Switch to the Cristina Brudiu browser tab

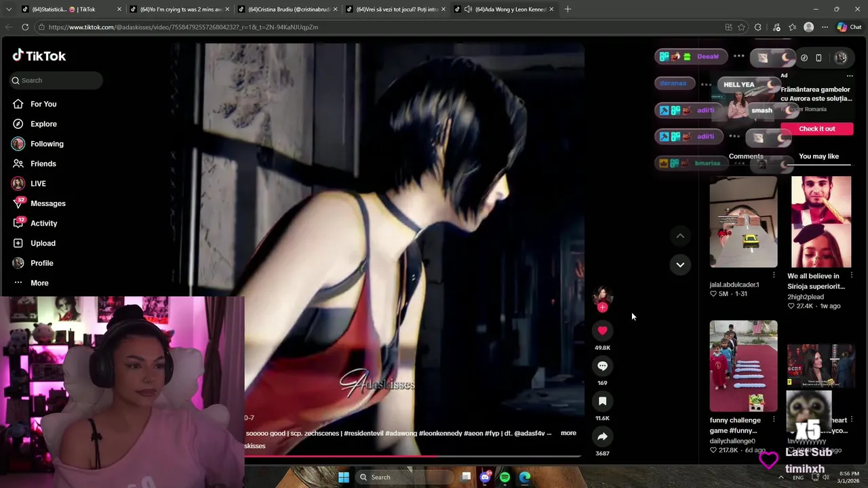[289, 9]
